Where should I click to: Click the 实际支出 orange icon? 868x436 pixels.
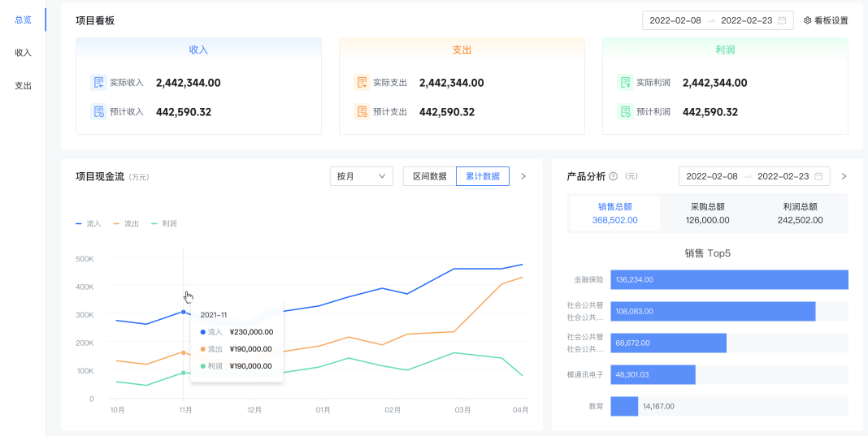coord(362,83)
